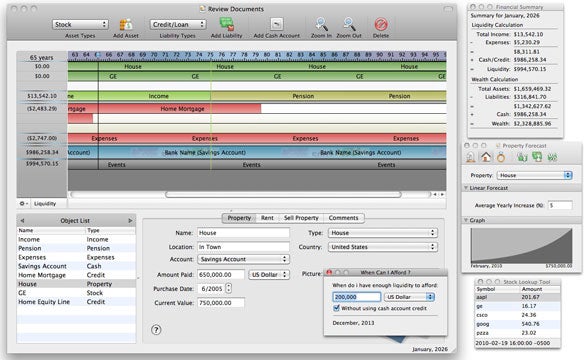Click the middle green icon in Property Forecast
Screen dimensions: 586x360
click(537, 157)
